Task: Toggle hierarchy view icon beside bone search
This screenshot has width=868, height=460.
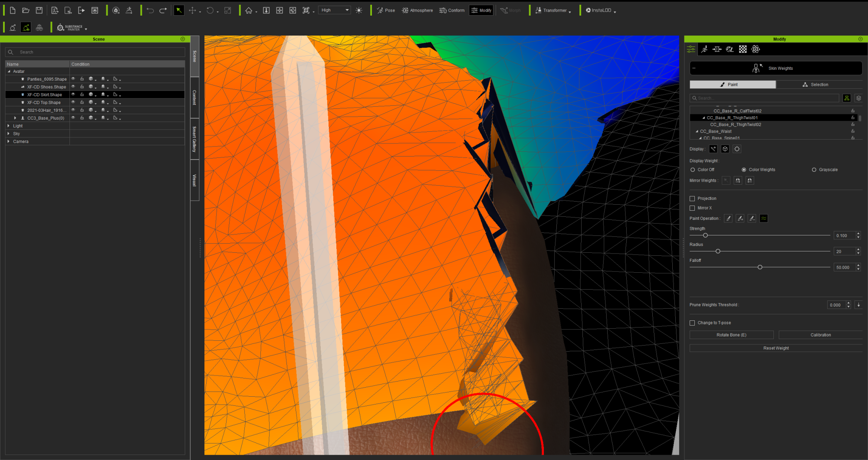Action: pyautogui.click(x=847, y=98)
